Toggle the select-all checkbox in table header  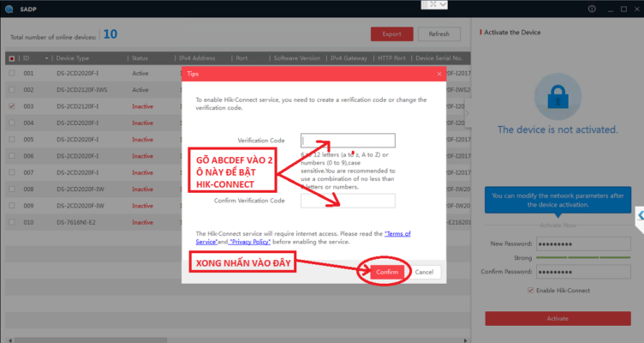tap(11, 58)
